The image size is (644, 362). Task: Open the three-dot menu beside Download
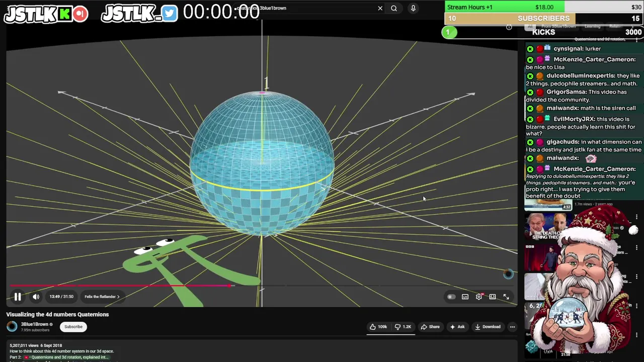click(x=512, y=327)
